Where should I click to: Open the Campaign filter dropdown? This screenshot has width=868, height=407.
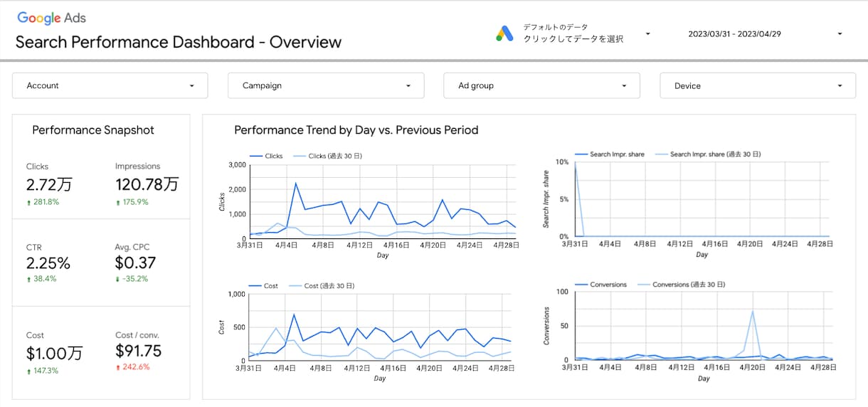point(326,85)
